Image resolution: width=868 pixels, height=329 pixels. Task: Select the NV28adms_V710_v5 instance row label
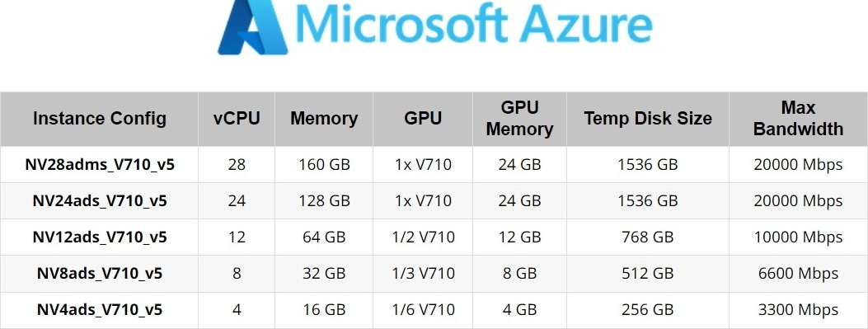(x=100, y=165)
